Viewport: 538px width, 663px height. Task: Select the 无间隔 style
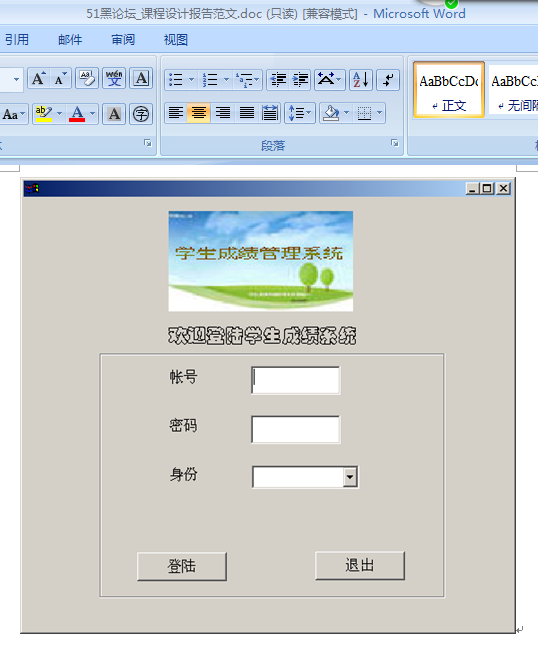[513, 89]
